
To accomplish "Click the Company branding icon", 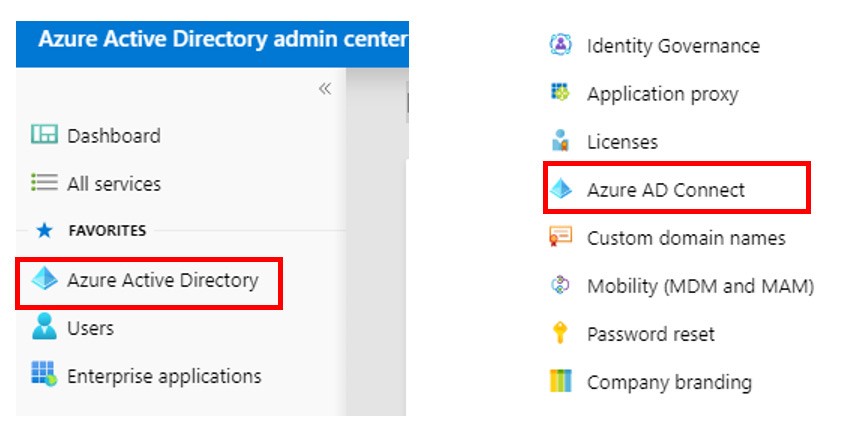I will (560, 381).
